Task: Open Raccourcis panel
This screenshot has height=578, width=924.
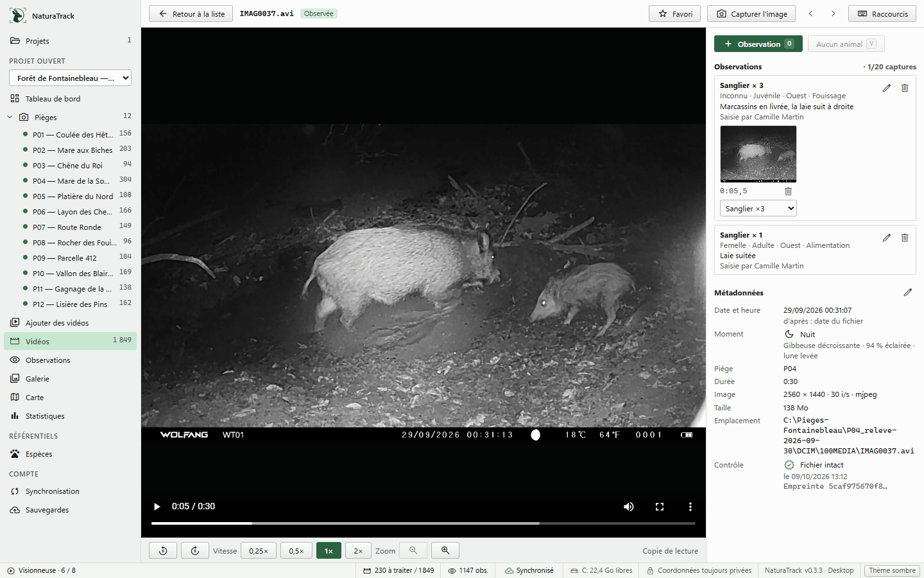Action: tap(883, 13)
